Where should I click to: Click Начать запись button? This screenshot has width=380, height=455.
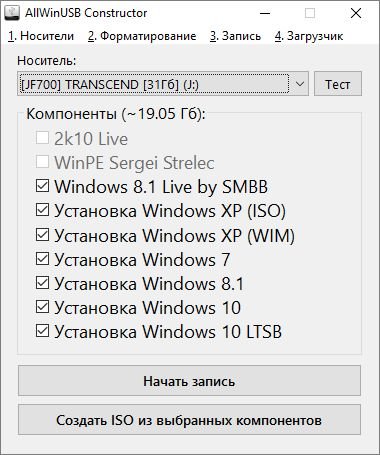189,381
